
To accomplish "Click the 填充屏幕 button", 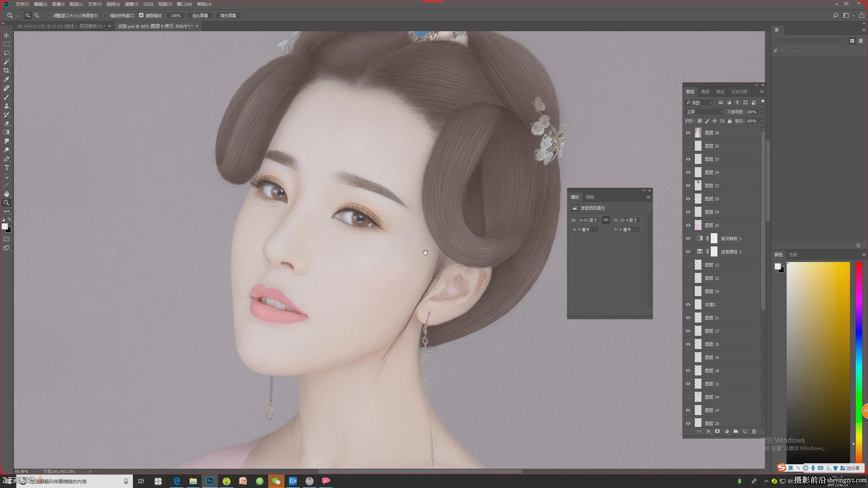I will click(x=228, y=16).
